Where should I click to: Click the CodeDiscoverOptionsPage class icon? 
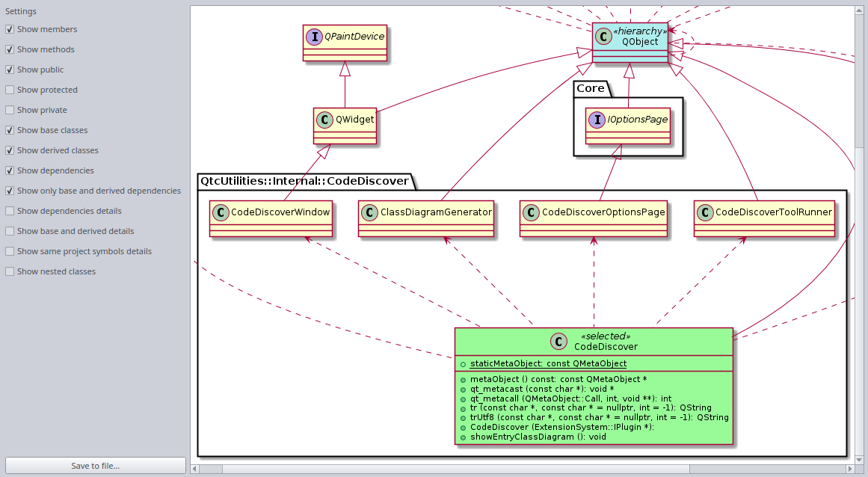click(531, 212)
